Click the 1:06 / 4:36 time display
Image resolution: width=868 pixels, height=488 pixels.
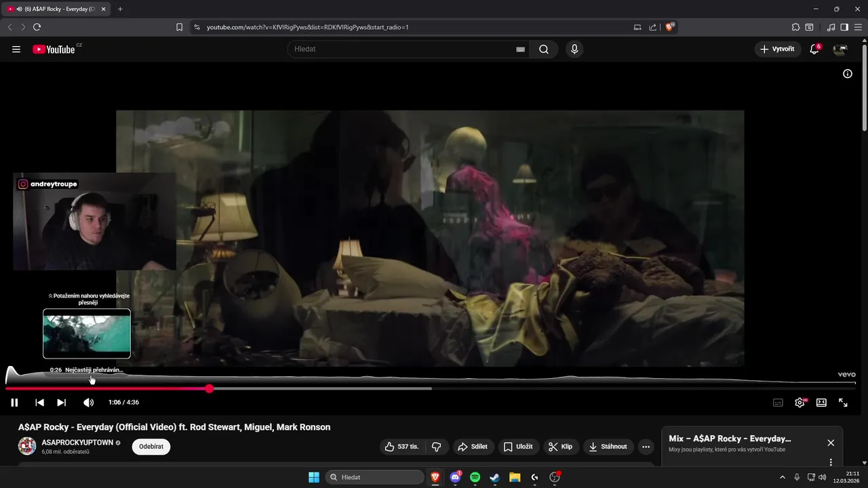123,403
